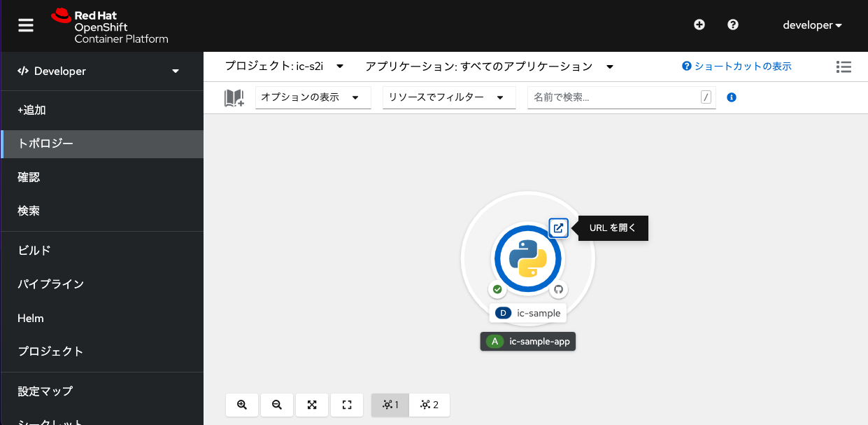
Task: Open リソースでフィルター dropdown
Action: [449, 98]
